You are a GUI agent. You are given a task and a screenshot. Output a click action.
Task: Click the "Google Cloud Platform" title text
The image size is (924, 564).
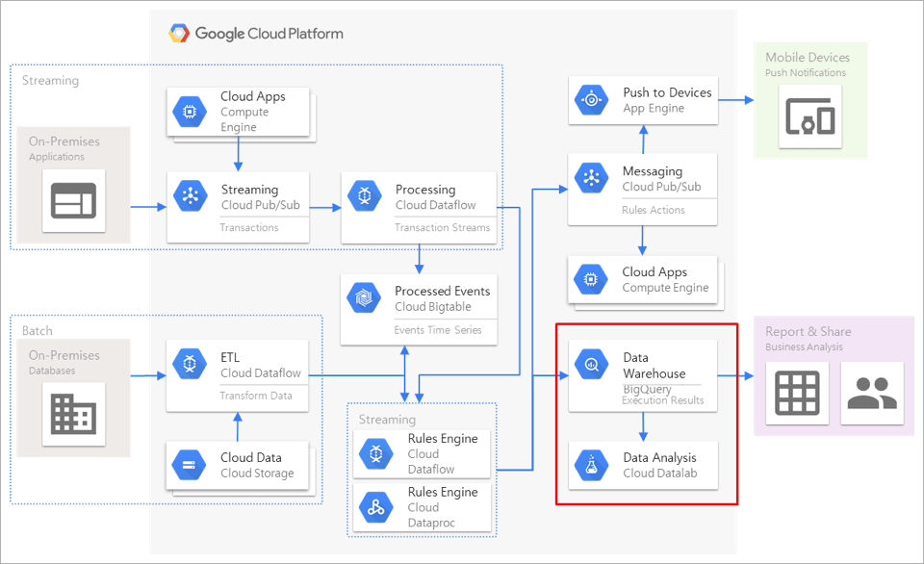(x=269, y=34)
